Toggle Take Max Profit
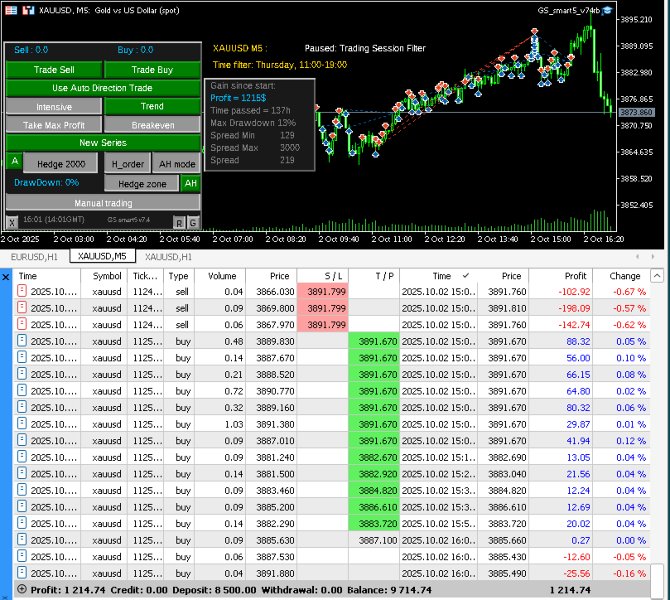 point(54,125)
